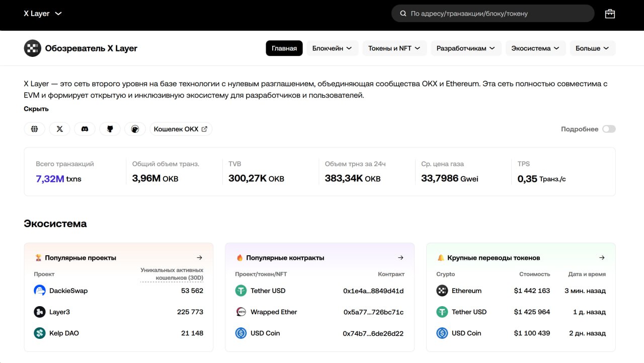Click the OKX logo beside Обозреватель X Layer
Viewport: 644px width, 363px height.
[x=32, y=48]
